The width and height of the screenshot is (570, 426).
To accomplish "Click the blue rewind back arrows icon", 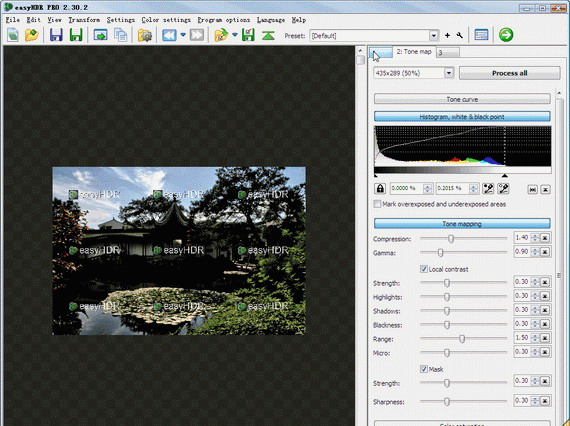I will point(169,35).
